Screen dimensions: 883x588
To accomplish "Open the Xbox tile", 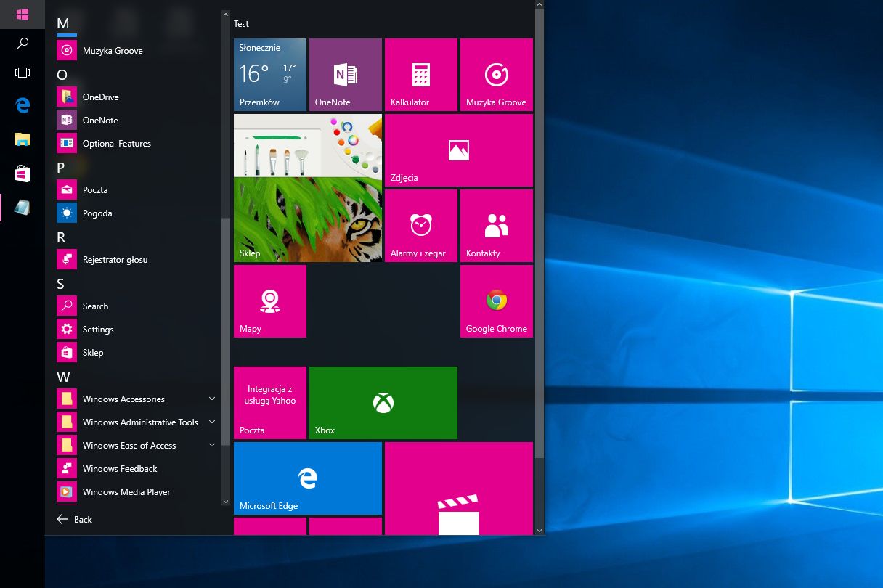I will coord(383,403).
